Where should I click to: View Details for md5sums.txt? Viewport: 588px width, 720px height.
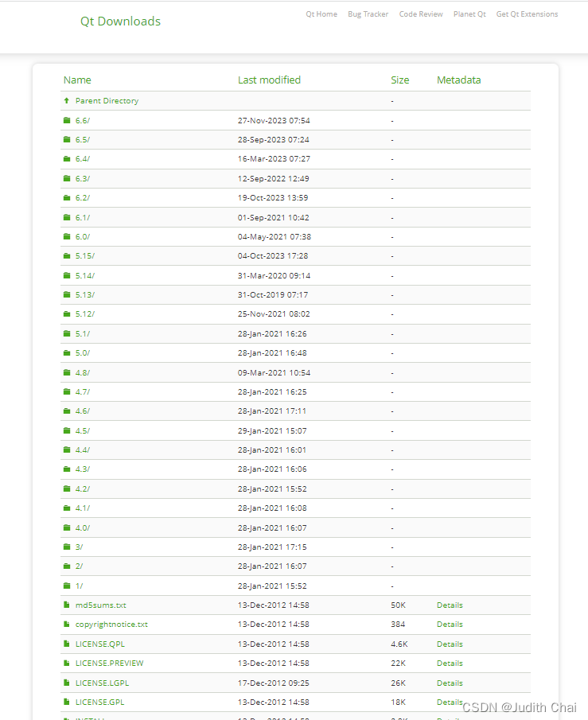tap(450, 605)
